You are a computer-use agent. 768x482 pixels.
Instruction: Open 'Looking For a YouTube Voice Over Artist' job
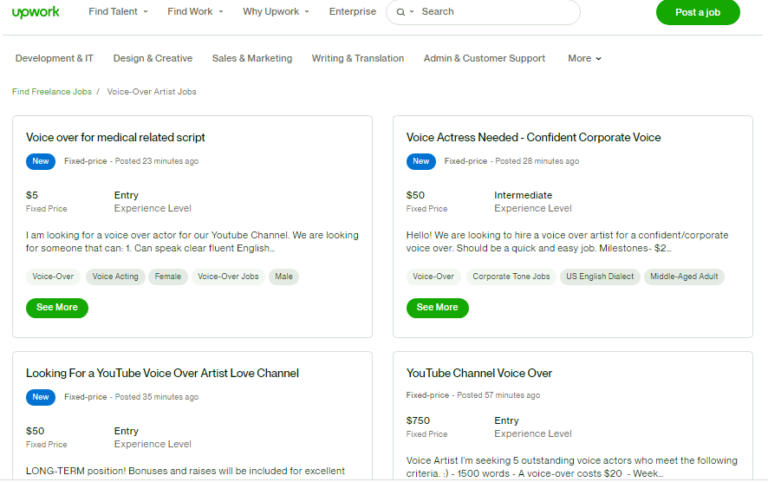click(162, 373)
